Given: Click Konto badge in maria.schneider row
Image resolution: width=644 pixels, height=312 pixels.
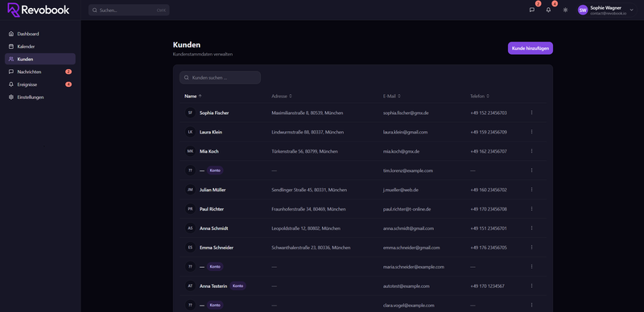Looking at the screenshot, I should (215, 266).
